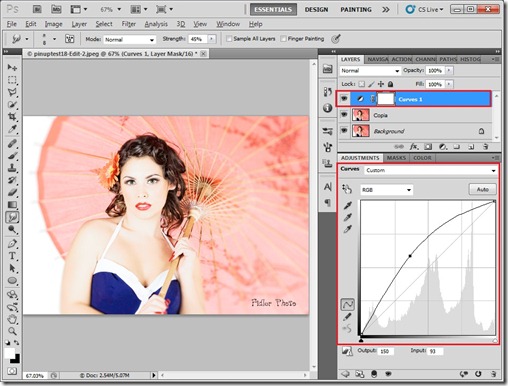Select the Rectangular Marquee tool
Image resolution: width=508 pixels, height=386 pixels.
pos(12,80)
